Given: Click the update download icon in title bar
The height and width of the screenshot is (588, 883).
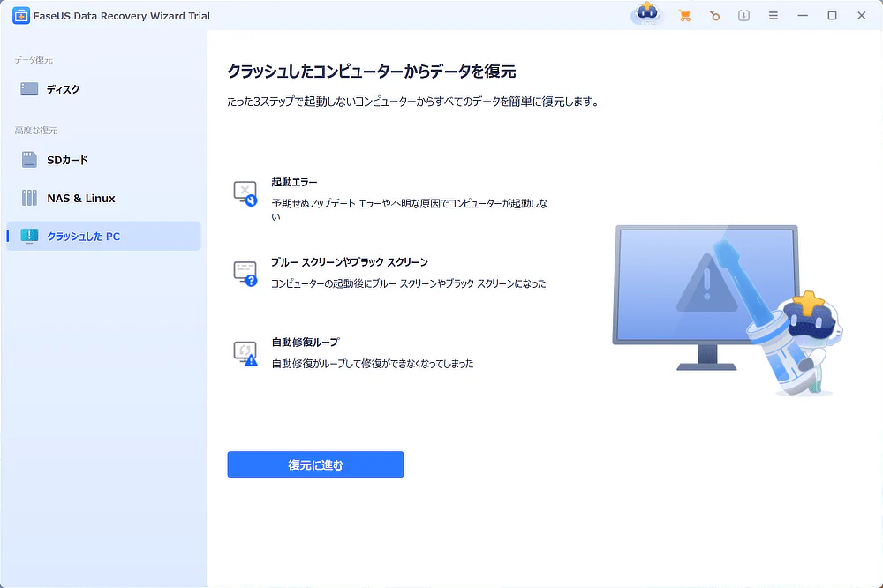Looking at the screenshot, I should coord(744,15).
